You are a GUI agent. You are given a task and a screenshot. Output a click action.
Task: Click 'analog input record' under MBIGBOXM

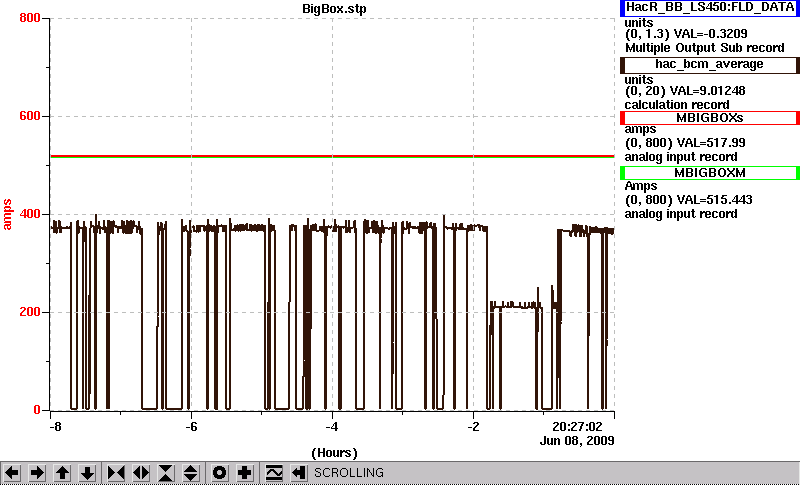pos(681,214)
